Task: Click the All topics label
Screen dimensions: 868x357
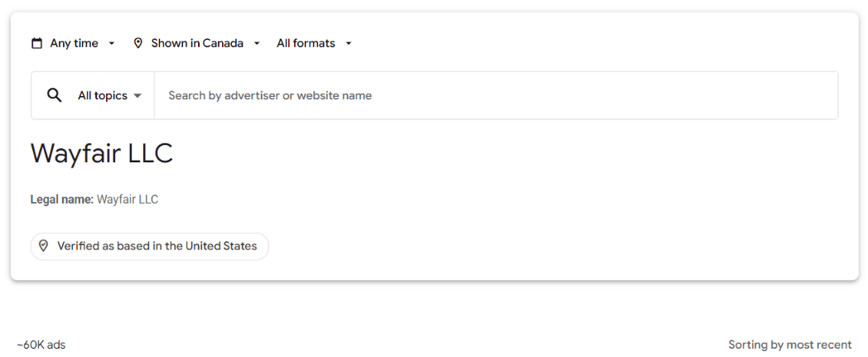Action: point(103,96)
